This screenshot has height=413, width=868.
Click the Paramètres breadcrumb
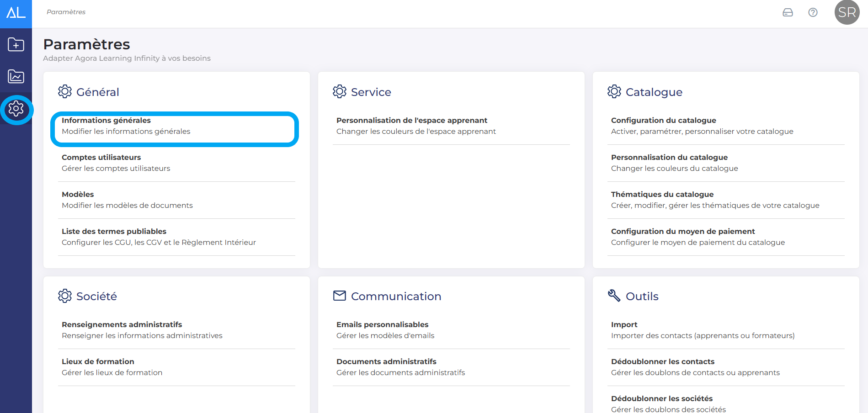[x=66, y=12]
